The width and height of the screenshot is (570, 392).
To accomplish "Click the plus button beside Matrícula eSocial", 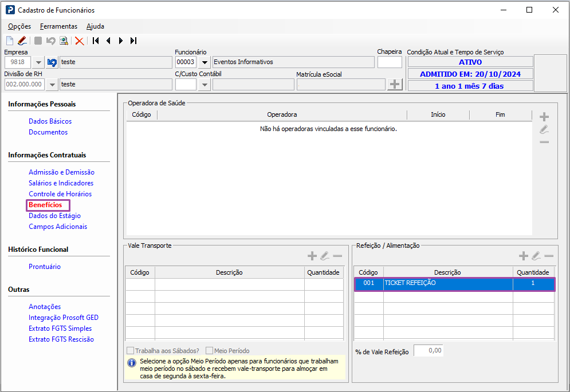I will pyautogui.click(x=395, y=85).
